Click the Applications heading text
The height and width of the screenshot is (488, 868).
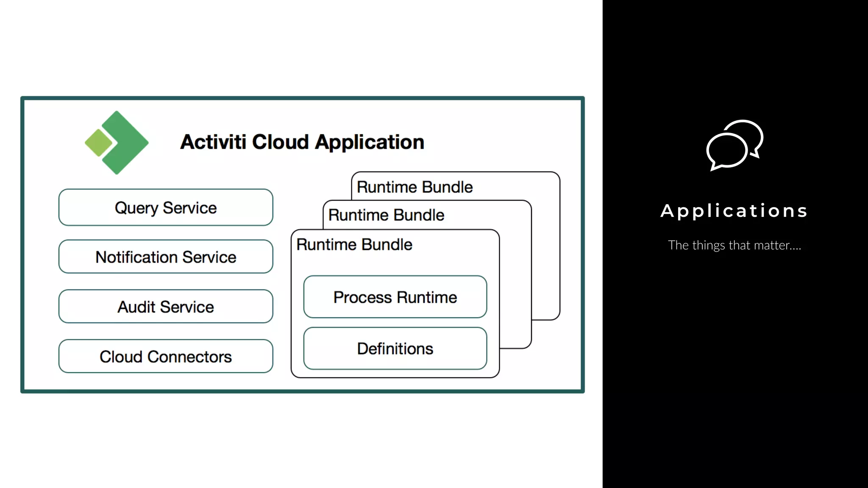[734, 211]
